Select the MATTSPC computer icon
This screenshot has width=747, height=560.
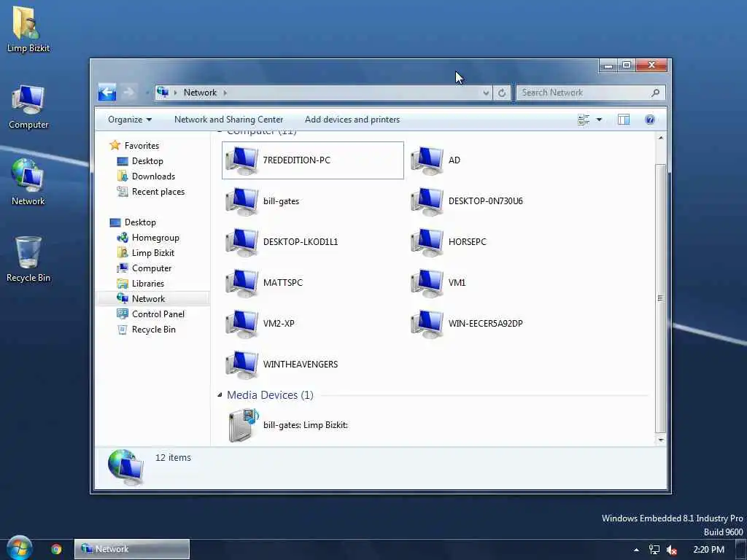tap(241, 284)
